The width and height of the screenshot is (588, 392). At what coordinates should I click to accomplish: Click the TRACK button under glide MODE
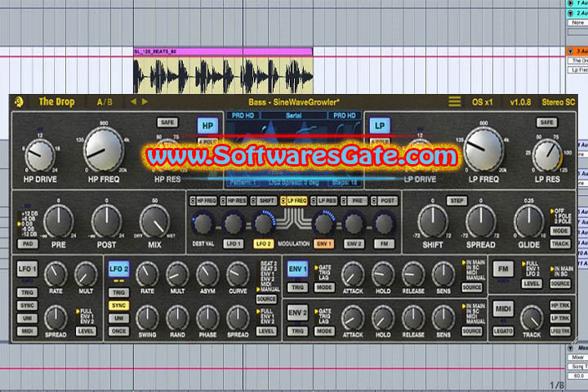(560, 244)
